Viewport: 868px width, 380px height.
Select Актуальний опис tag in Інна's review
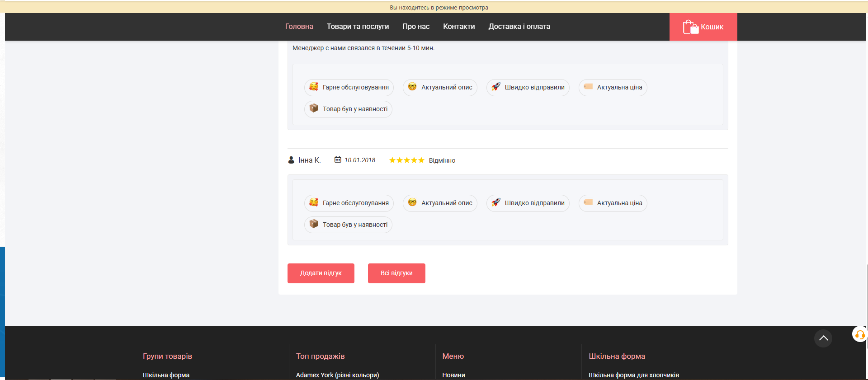440,203
